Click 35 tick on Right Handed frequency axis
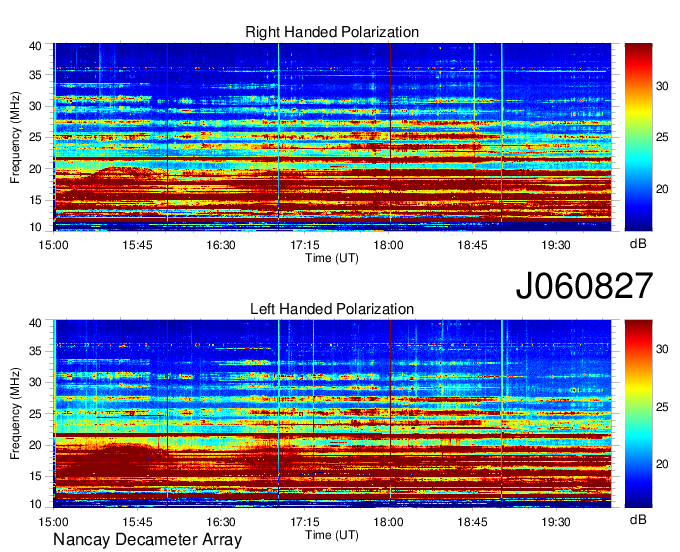680x552 pixels. [x=35, y=75]
